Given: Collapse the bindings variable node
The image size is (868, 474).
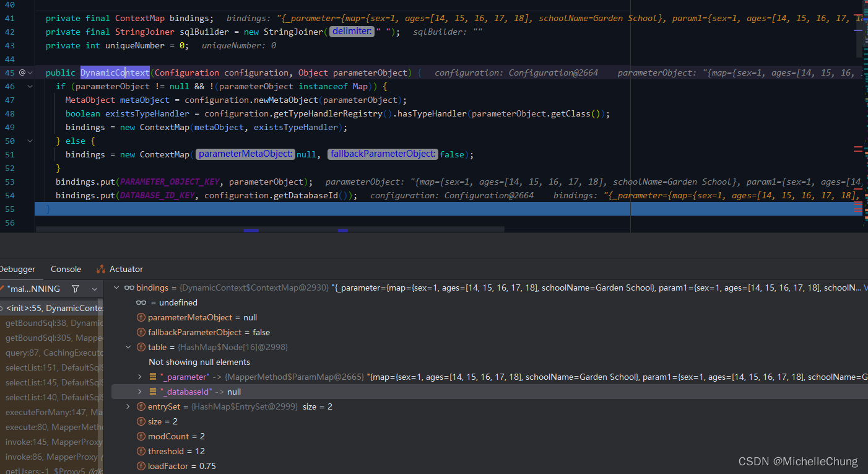Looking at the screenshot, I should coord(116,287).
